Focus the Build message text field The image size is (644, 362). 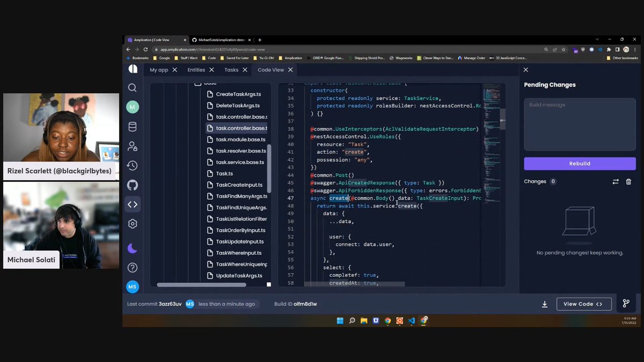(x=580, y=124)
